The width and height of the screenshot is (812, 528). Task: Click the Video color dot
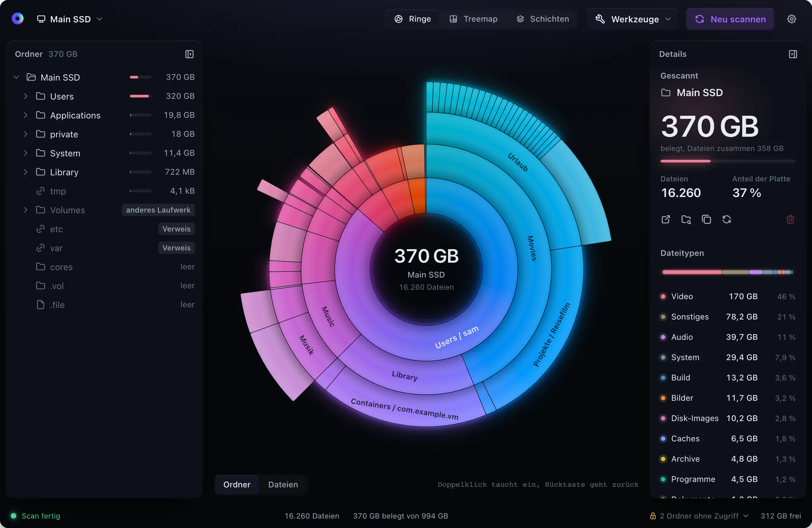[663, 296]
